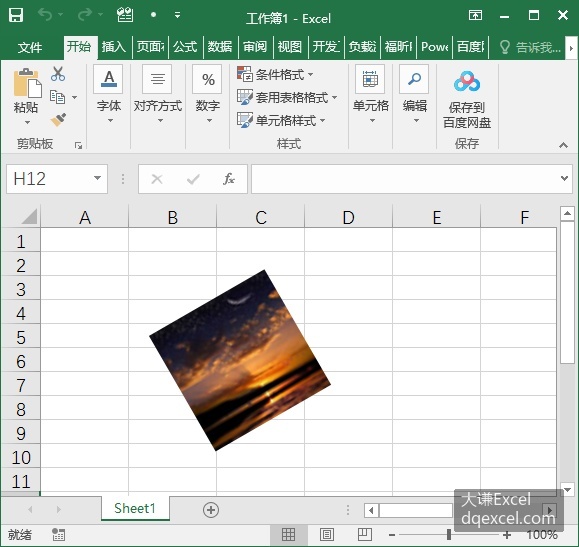Screen dimensions: 579x547
Task: Click the Format Painter brush icon
Action: pos(58,120)
